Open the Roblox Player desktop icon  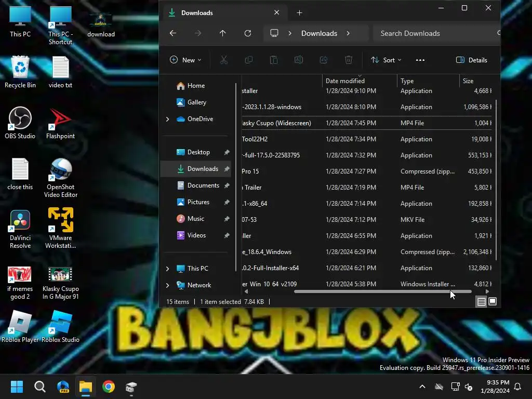(20, 326)
